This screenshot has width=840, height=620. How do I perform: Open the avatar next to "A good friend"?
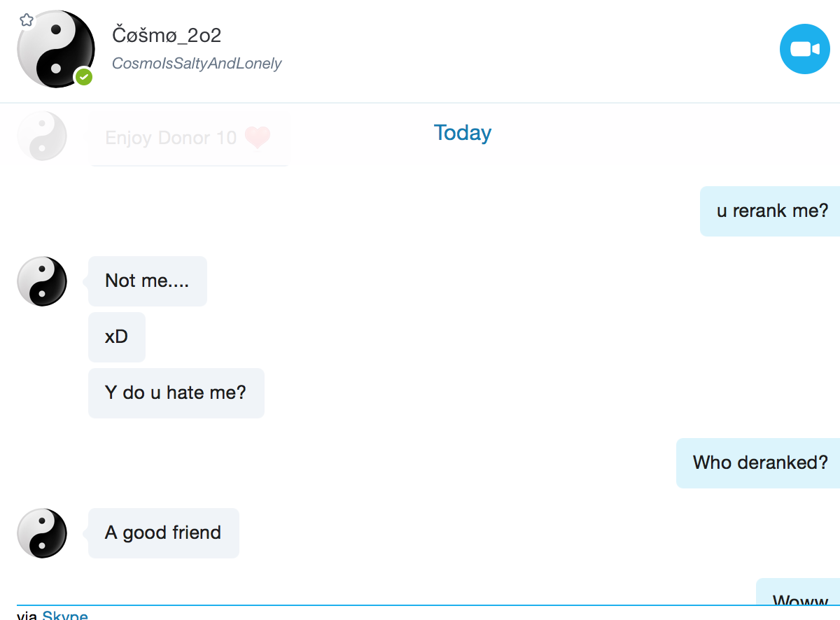(x=42, y=533)
